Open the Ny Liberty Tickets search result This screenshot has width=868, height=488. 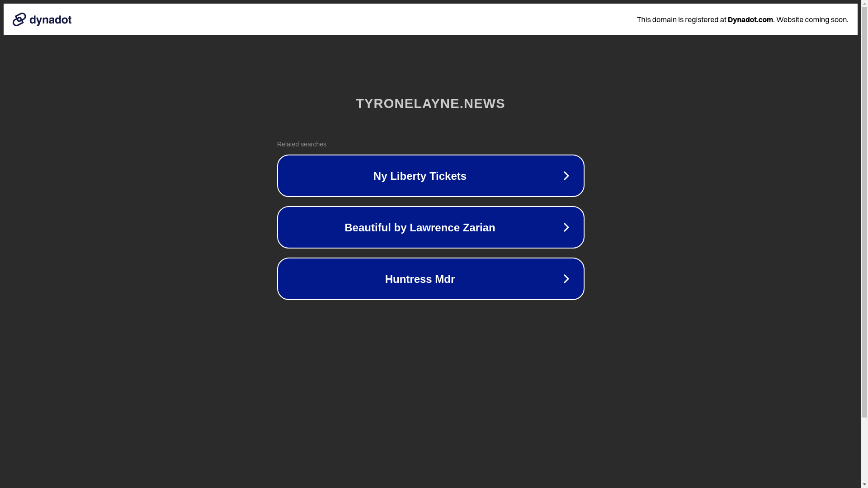tap(430, 176)
